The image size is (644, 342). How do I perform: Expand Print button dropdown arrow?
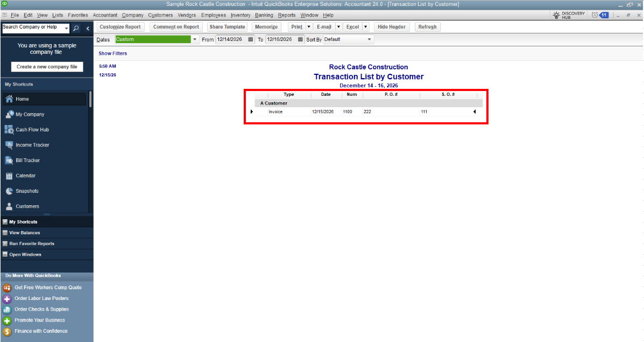[x=309, y=27]
